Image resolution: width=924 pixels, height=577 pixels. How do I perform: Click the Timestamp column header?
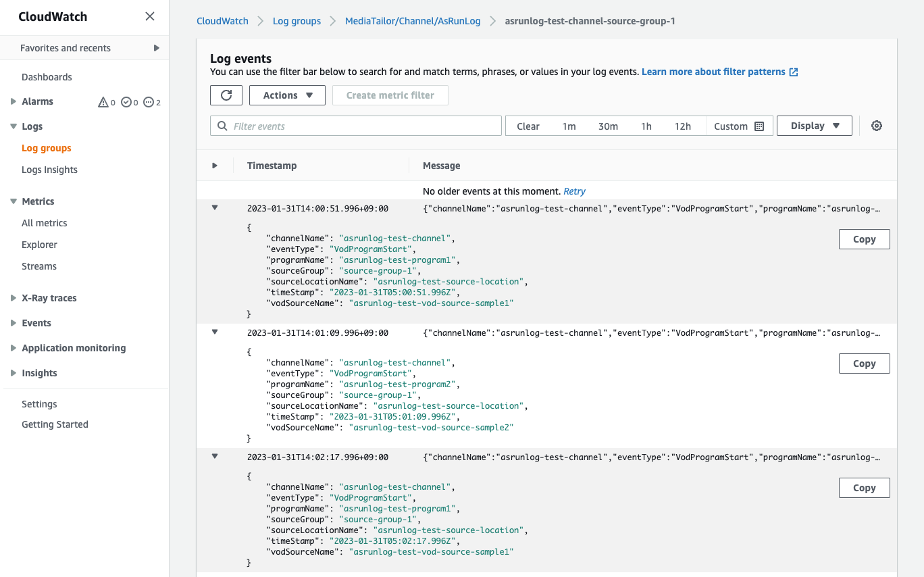(x=272, y=166)
